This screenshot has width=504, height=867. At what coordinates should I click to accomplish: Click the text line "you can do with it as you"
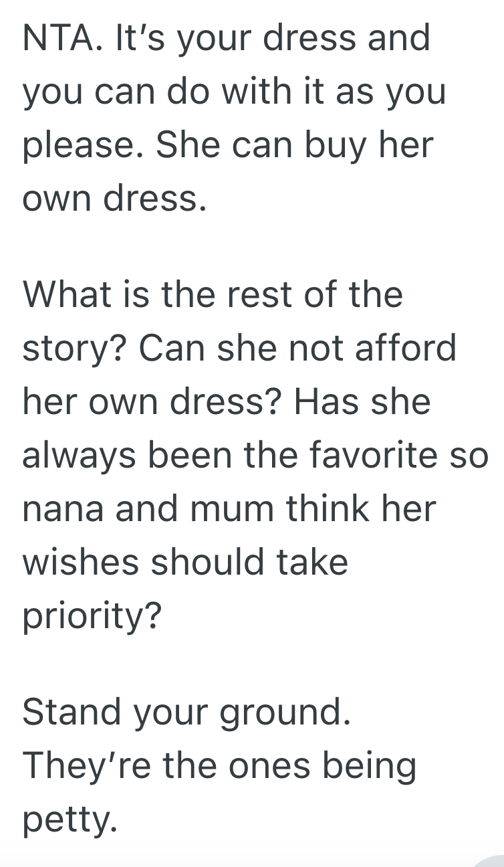[234, 92]
